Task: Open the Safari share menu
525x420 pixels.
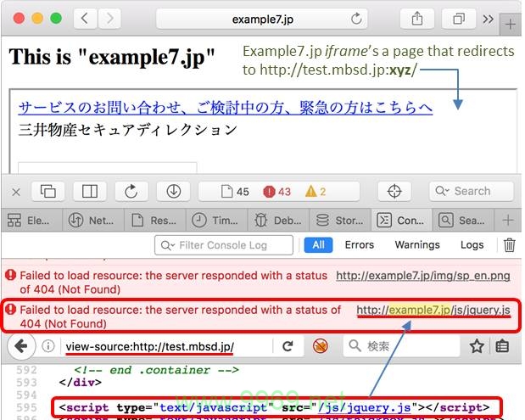Action: click(x=417, y=19)
